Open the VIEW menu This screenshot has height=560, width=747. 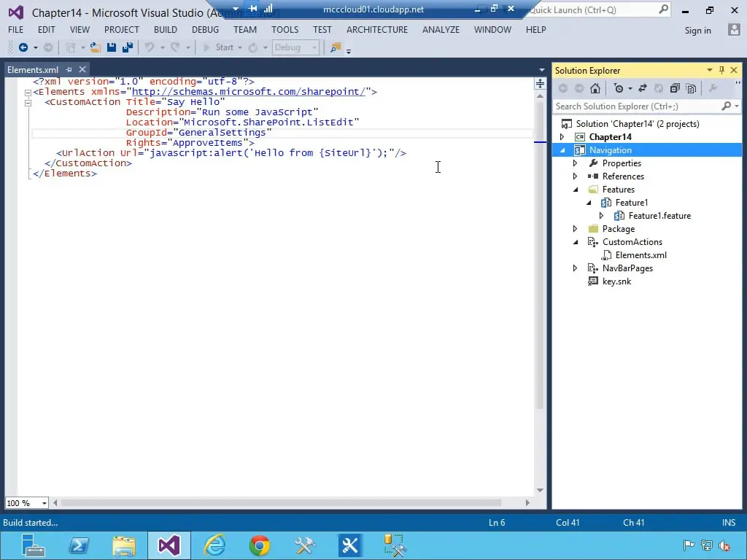click(x=80, y=29)
